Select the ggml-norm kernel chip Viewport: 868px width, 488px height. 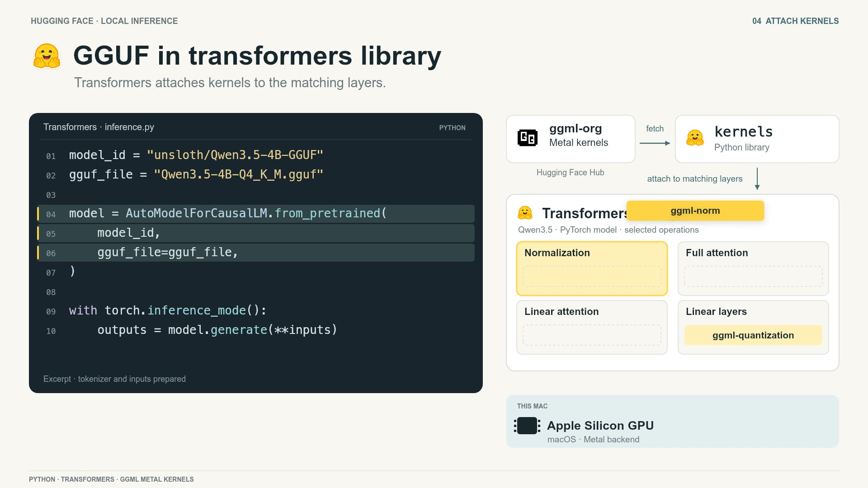point(695,211)
